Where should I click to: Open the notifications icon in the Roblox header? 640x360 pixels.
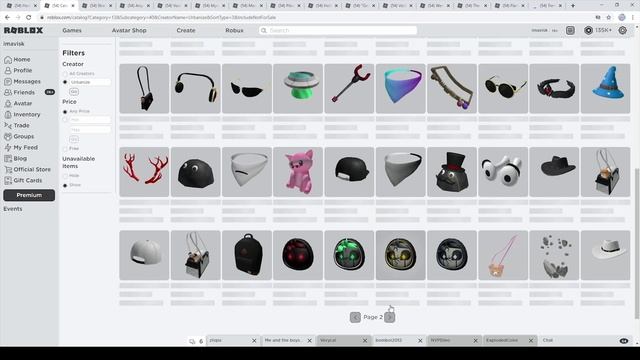tap(570, 31)
